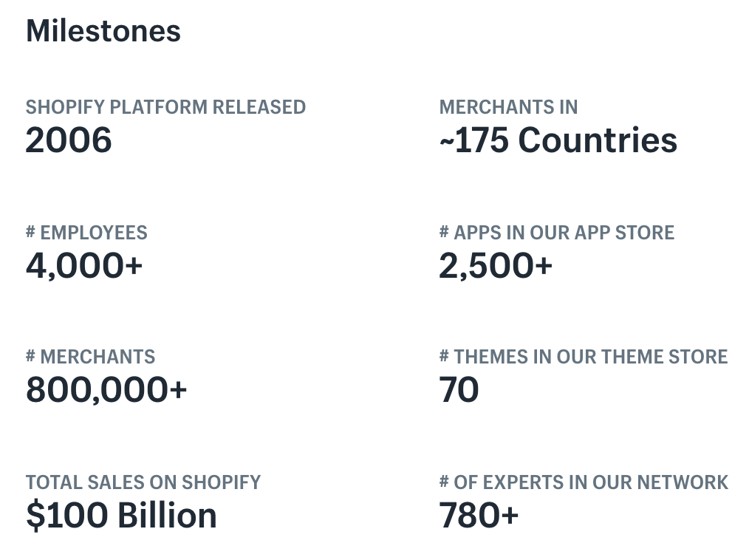Click the word RELEASED above 2006
The image size is (749, 560).
(x=259, y=107)
